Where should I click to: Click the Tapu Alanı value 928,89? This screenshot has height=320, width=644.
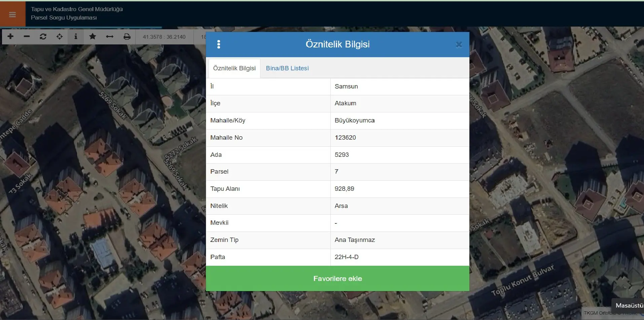tap(344, 189)
